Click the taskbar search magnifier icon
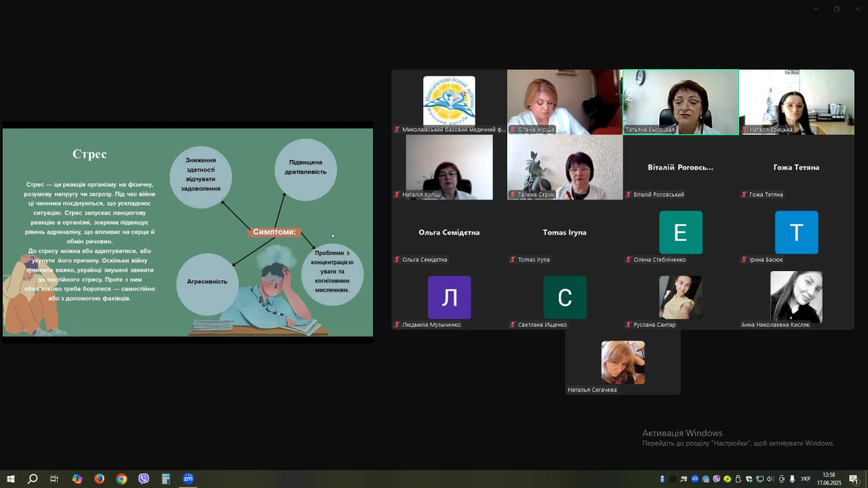The width and height of the screenshot is (868, 488). 32,479
